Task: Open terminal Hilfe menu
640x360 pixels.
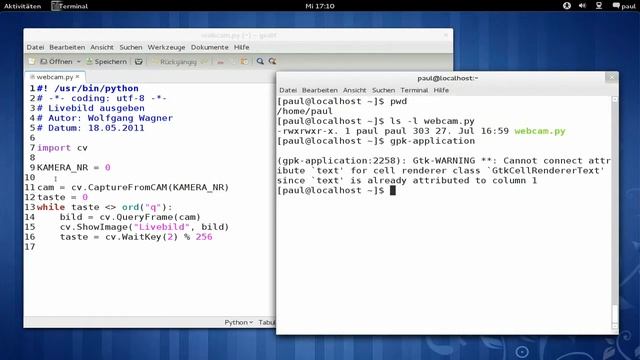Action: click(x=441, y=90)
